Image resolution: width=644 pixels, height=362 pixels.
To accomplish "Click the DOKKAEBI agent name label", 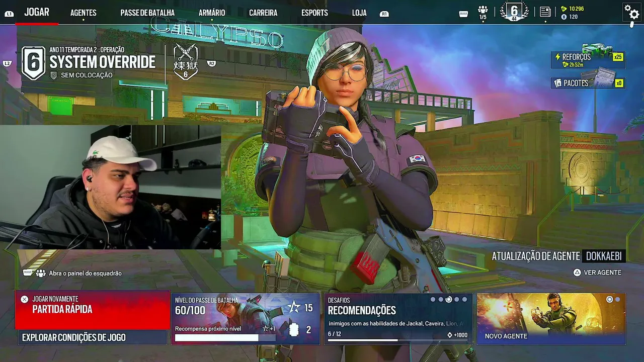I will pyautogui.click(x=604, y=256).
